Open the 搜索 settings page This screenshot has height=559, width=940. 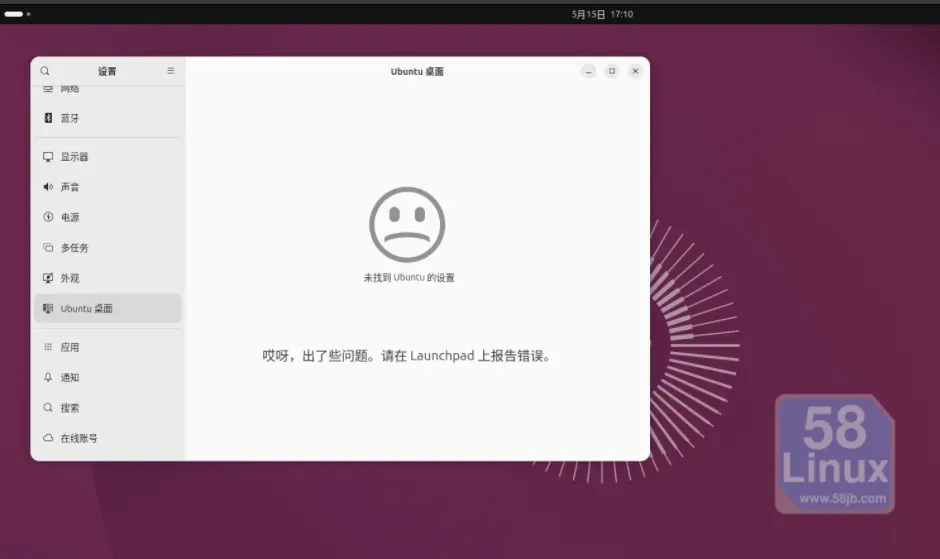point(108,408)
